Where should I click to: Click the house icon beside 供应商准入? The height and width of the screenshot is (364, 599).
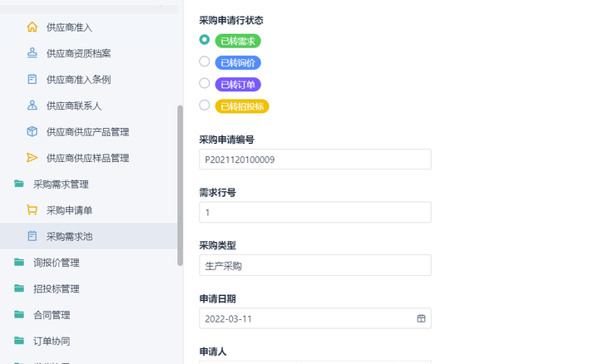point(32,27)
